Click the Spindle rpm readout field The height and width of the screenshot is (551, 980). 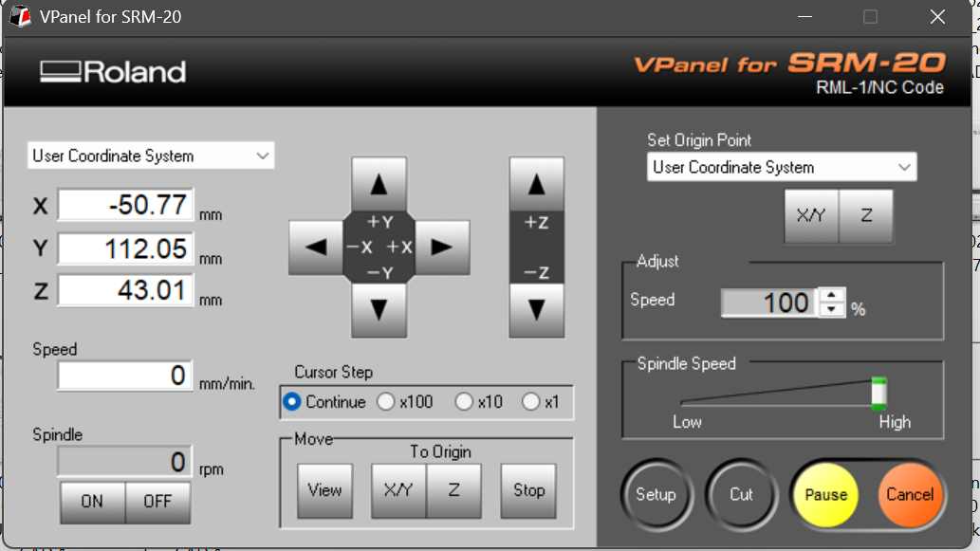coord(125,462)
